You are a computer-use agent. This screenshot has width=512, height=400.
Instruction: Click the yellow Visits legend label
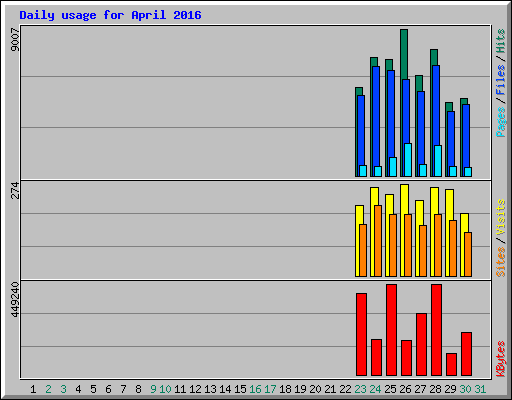click(x=501, y=218)
